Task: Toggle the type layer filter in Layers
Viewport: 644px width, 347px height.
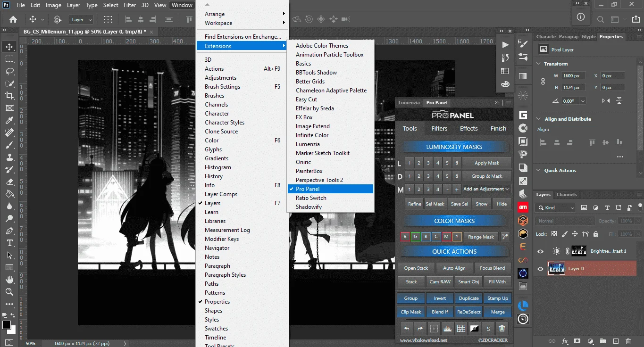Action: 606,207
